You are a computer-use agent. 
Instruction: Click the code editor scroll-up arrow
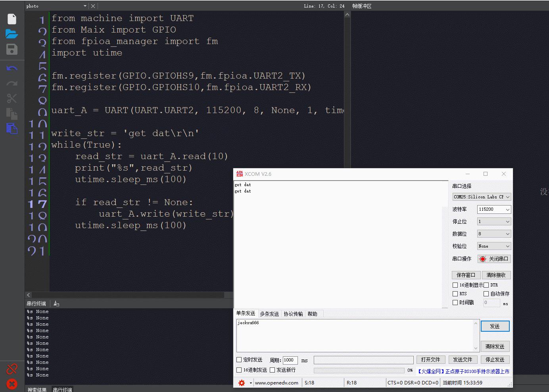347,15
